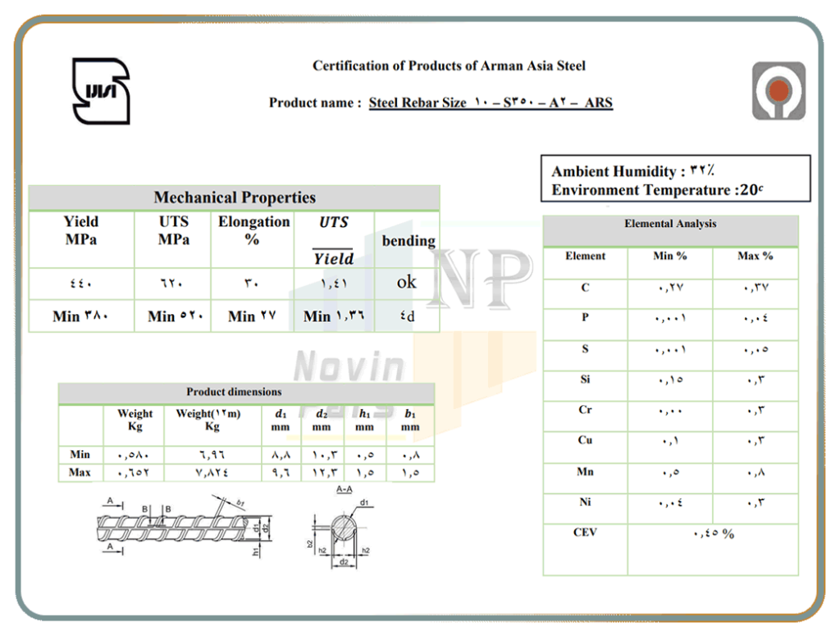
Task: Select the CEV row label
Action: point(585,533)
